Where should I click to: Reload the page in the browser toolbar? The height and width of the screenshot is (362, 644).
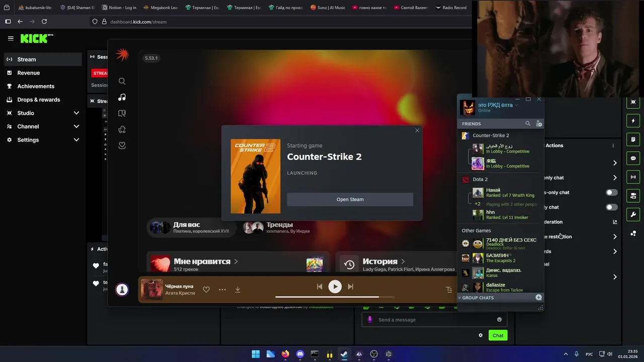44,22
